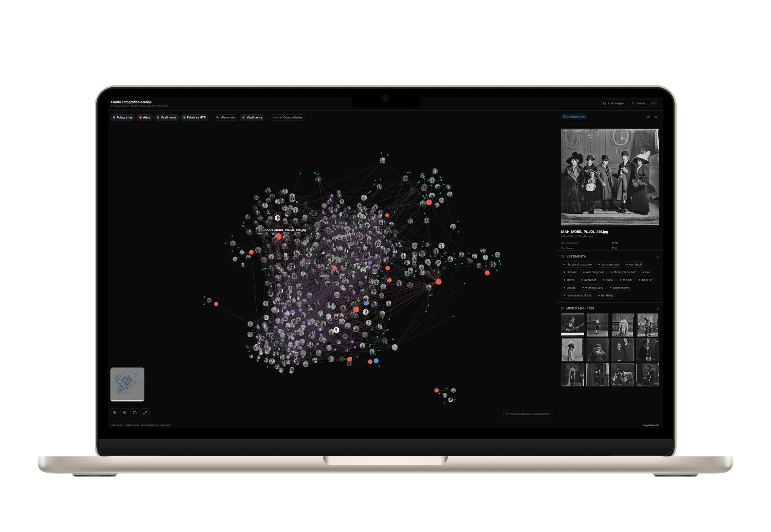Open fourth thumbnail in first 1928 row
Viewport: 771px width, 532px height.
coord(647,325)
